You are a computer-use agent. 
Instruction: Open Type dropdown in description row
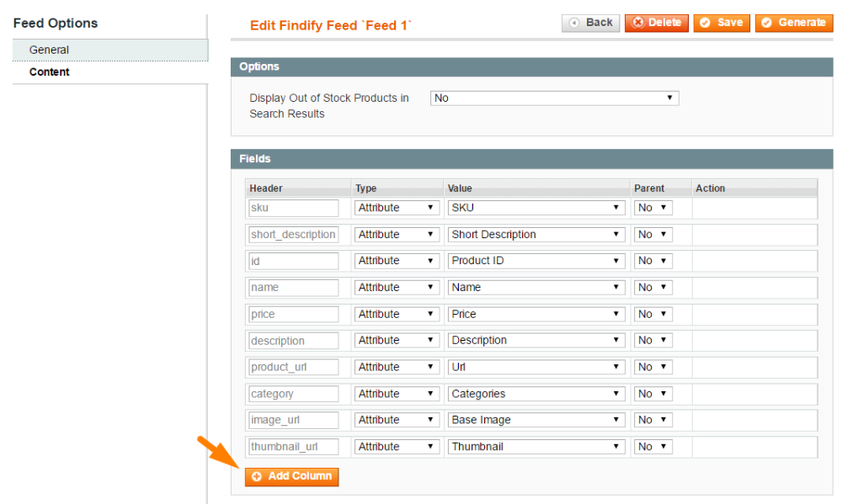tap(397, 340)
